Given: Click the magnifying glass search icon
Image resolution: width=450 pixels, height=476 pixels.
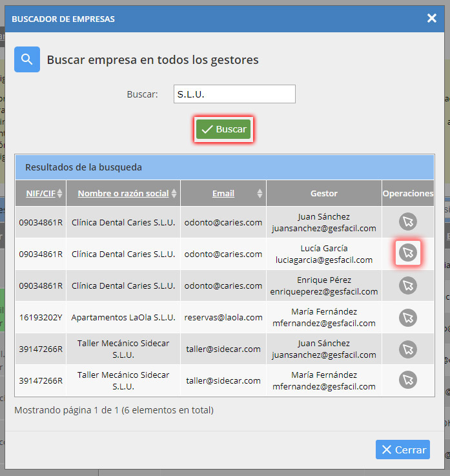Looking at the screenshot, I should tap(27, 59).
